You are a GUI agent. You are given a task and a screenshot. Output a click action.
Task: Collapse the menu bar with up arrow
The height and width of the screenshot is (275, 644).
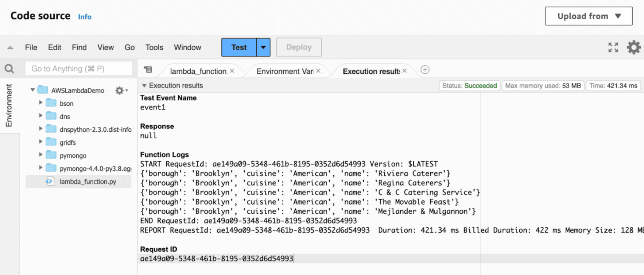[x=10, y=47]
